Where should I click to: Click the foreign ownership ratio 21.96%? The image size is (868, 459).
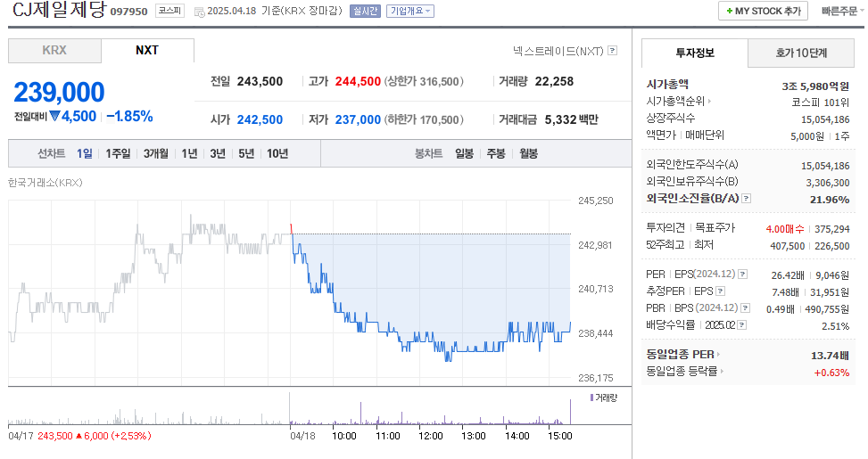(x=830, y=200)
